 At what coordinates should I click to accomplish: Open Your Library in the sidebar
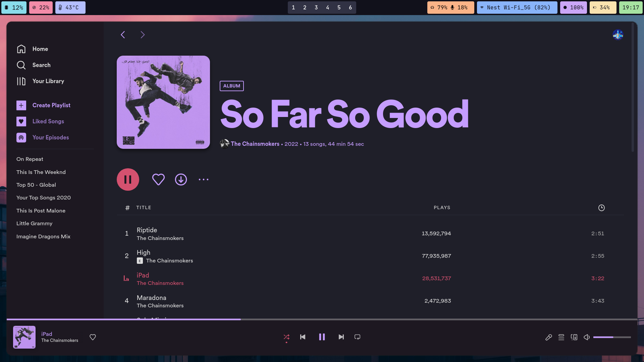click(x=48, y=81)
